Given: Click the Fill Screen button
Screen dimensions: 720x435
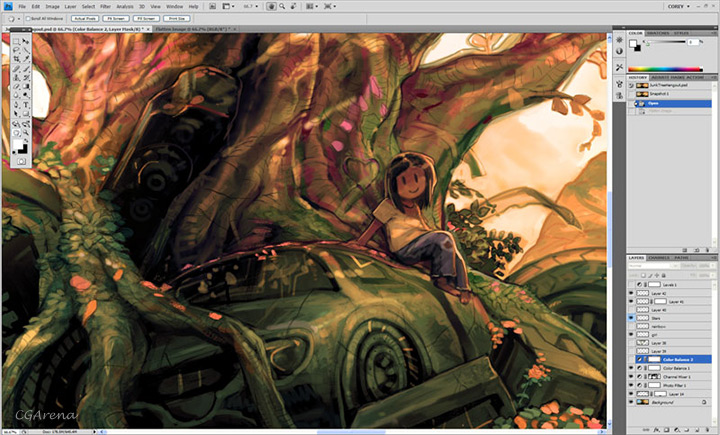Looking at the screenshot, I should (x=146, y=18).
